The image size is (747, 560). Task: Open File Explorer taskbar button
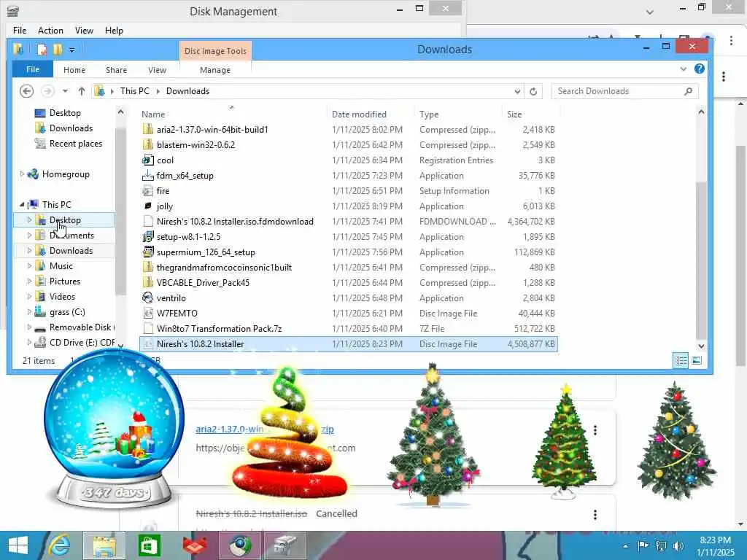[104, 545]
